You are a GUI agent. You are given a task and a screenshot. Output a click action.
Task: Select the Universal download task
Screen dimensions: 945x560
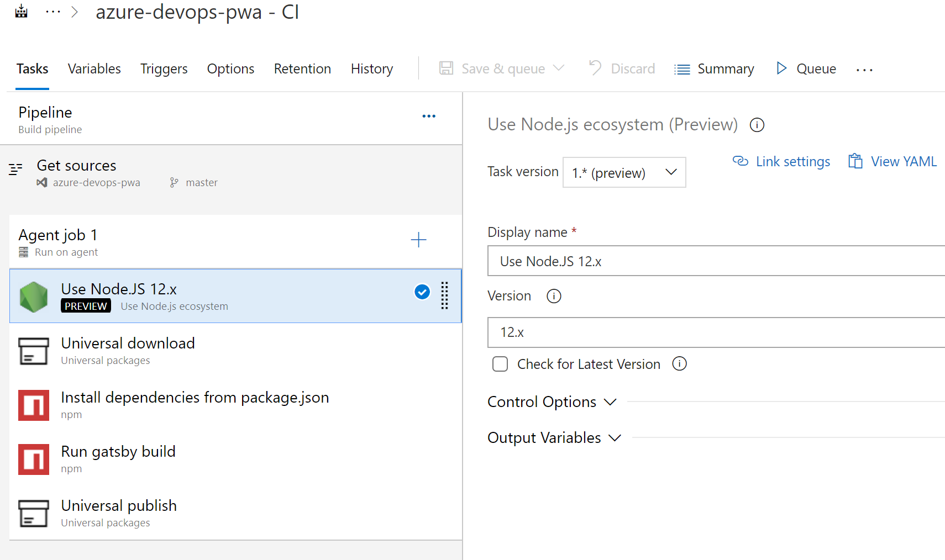pos(235,351)
